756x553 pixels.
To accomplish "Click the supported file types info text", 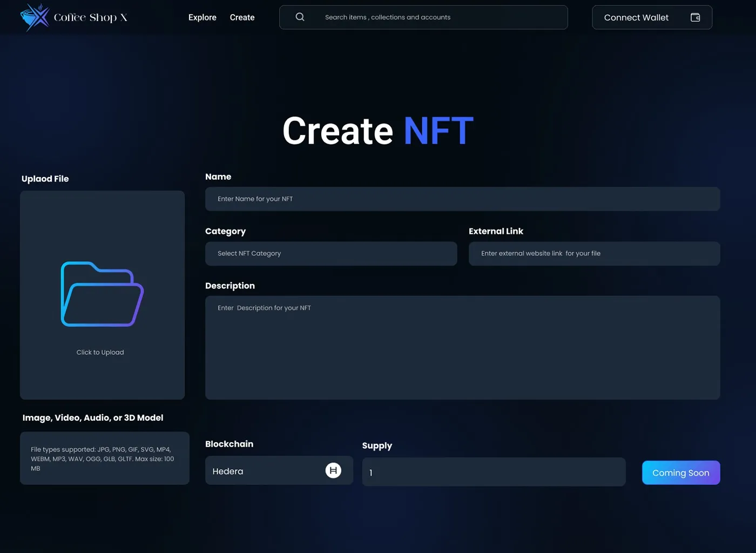I will tap(103, 458).
